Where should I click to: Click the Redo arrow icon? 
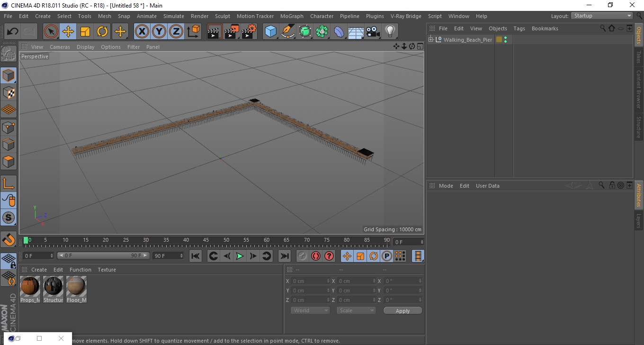point(29,32)
